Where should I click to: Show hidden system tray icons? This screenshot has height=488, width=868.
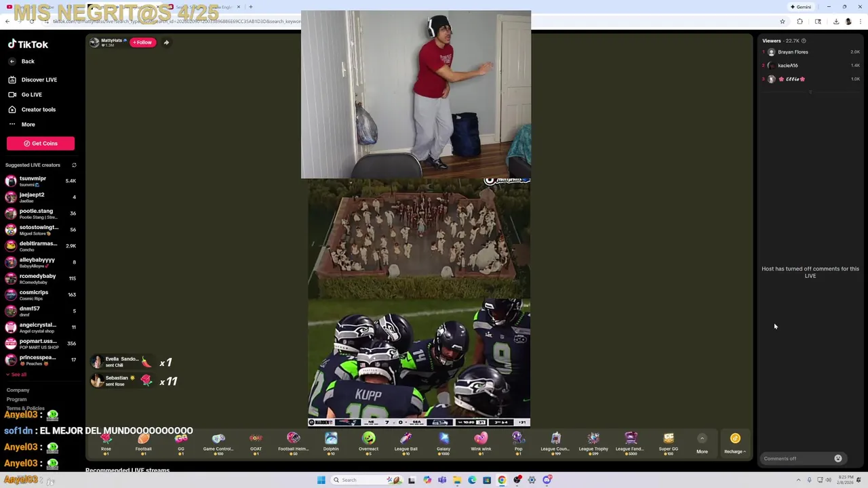(x=798, y=480)
